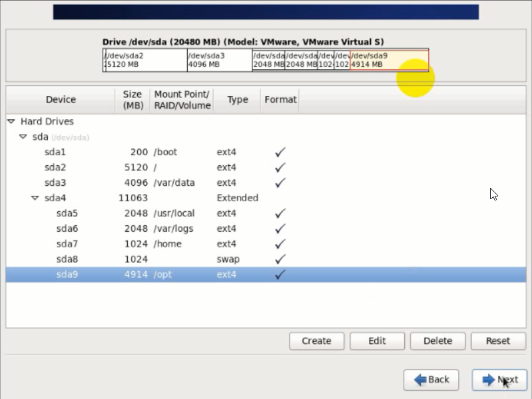This screenshot has width=532, height=399.
Task: Click the Extended type cell
Action: click(238, 198)
